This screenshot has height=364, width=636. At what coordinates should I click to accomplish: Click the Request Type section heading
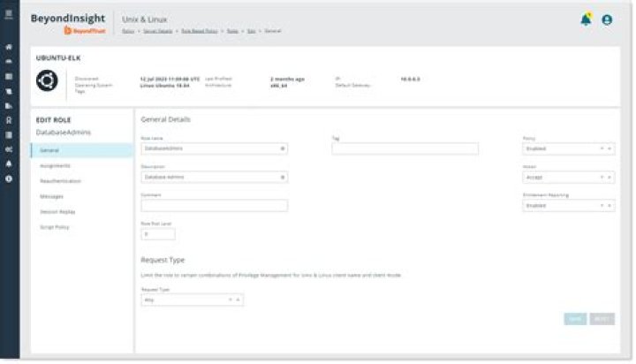(163, 260)
